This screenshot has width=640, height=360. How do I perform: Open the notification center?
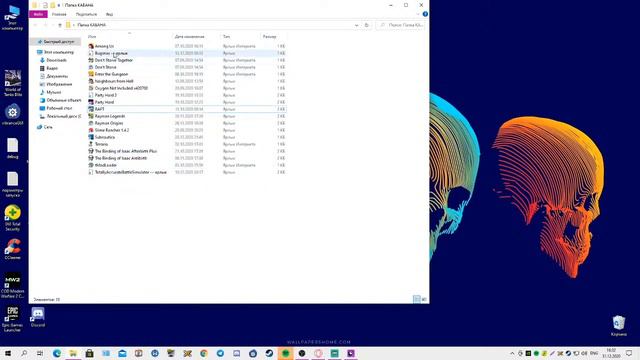click(629, 353)
